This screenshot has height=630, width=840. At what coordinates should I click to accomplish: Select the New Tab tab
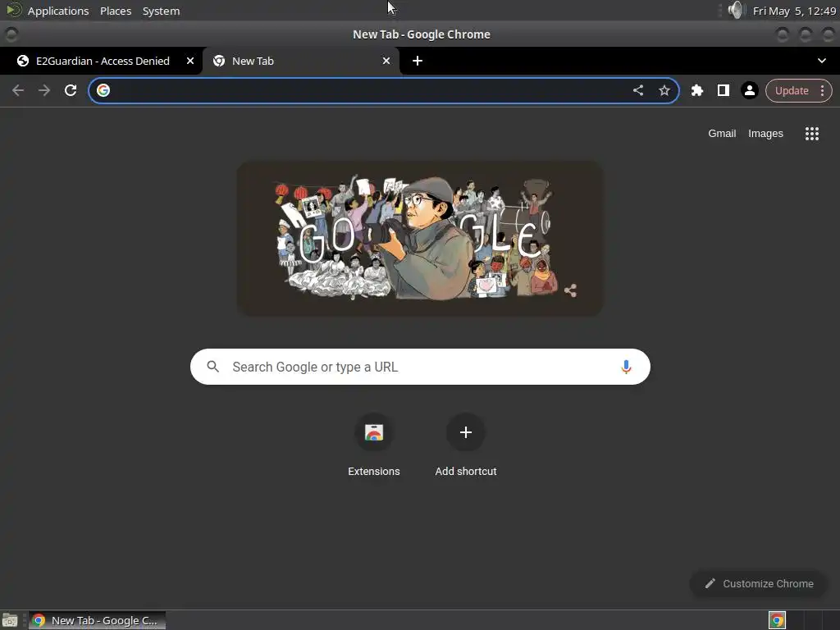click(x=300, y=61)
